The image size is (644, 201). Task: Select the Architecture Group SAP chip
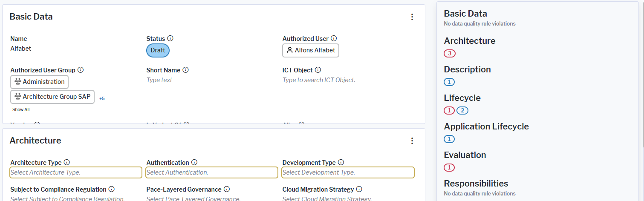(52, 97)
